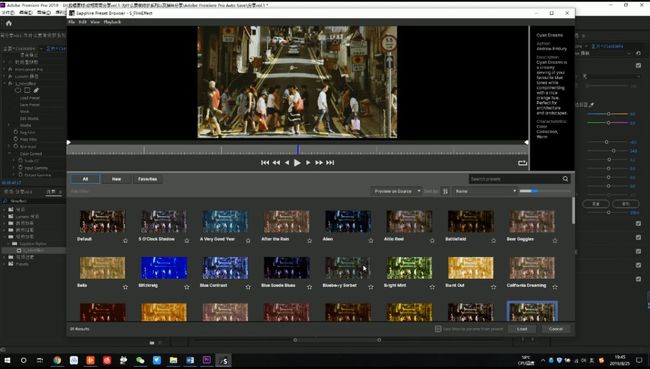650x369 pixels.
Task: Star the Bello preset
Action: pos(125,287)
